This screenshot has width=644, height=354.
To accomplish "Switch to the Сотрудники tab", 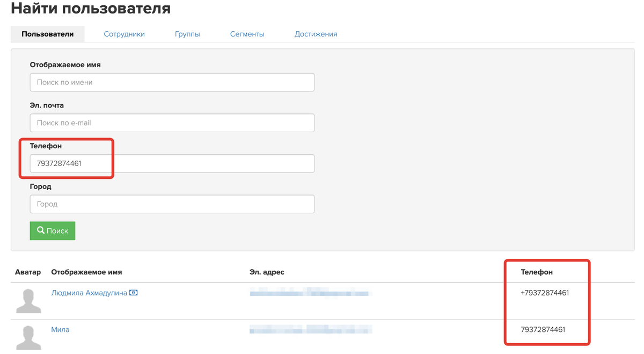I will coord(124,34).
